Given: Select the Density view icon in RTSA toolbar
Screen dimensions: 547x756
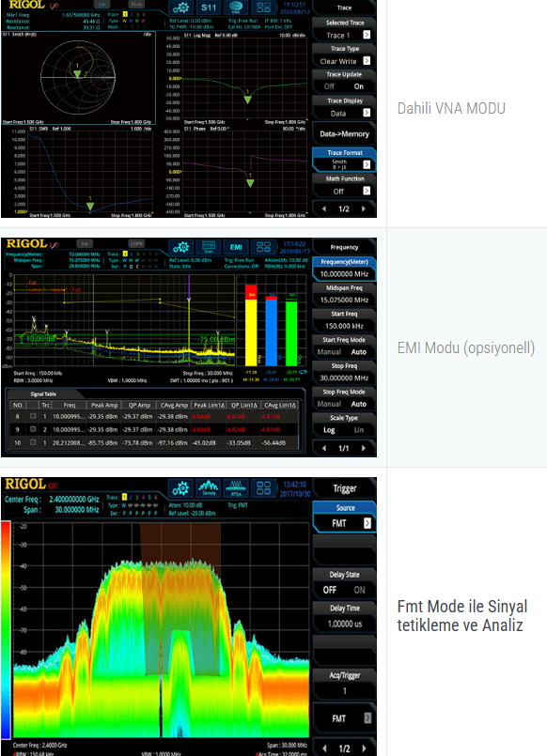Looking at the screenshot, I should pos(209,488).
